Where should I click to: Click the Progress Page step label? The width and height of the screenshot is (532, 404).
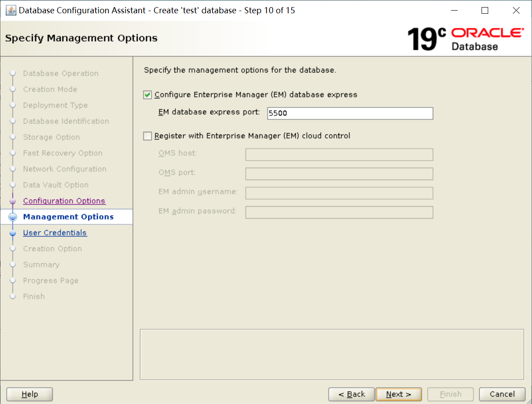point(51,281)
